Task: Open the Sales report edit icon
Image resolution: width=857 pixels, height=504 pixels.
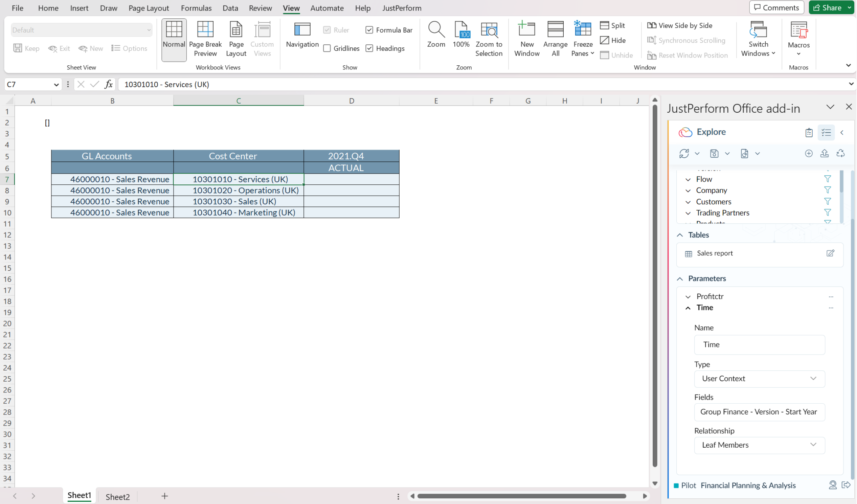Action: pos(830,253)
